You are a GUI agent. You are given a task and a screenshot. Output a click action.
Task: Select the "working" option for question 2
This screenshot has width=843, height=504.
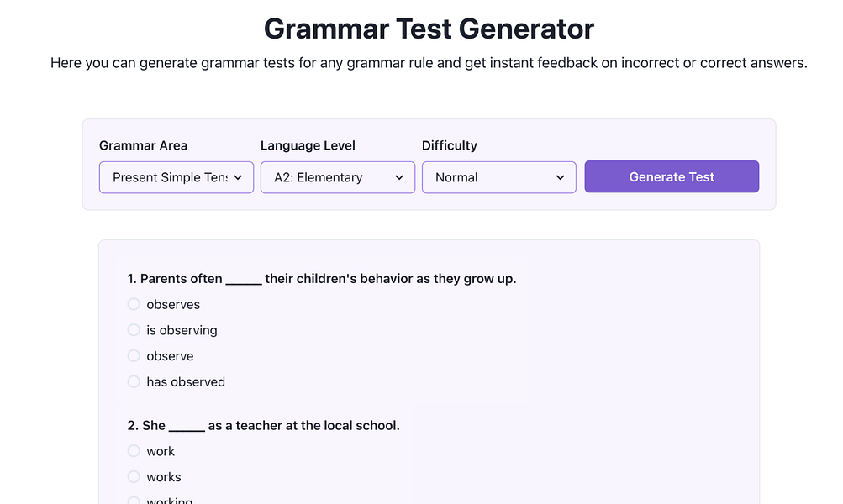134,501
